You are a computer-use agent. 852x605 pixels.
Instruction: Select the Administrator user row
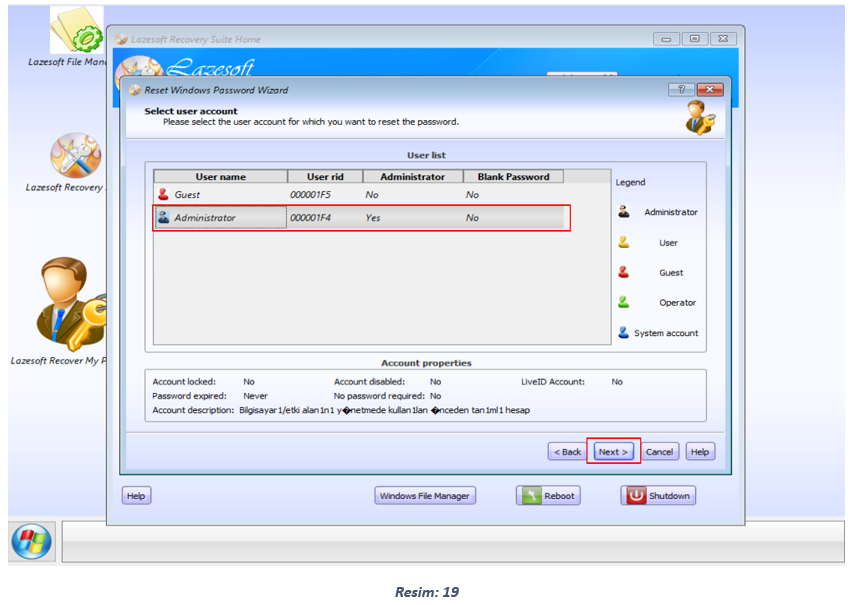(220, 218)
